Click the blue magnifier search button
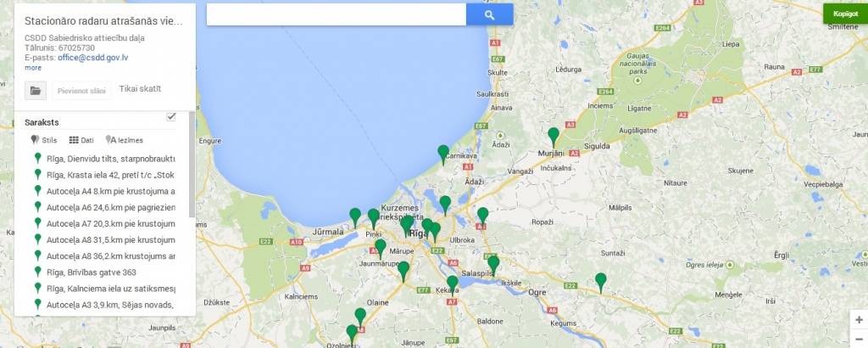Viewport: 868px width, 348px height. [489, 15]
